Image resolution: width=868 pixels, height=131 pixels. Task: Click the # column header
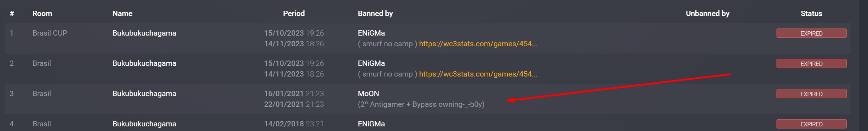pos(12,14)
